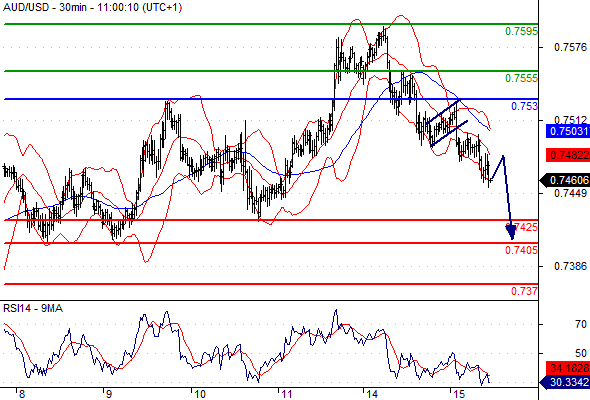Click the date 15 axis label

[459, 394]
